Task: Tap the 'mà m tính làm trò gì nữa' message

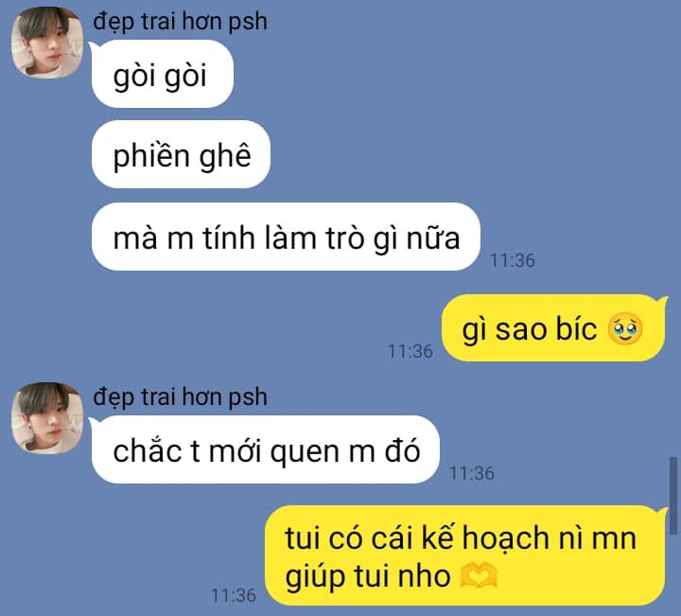Action: click(286, 237)
